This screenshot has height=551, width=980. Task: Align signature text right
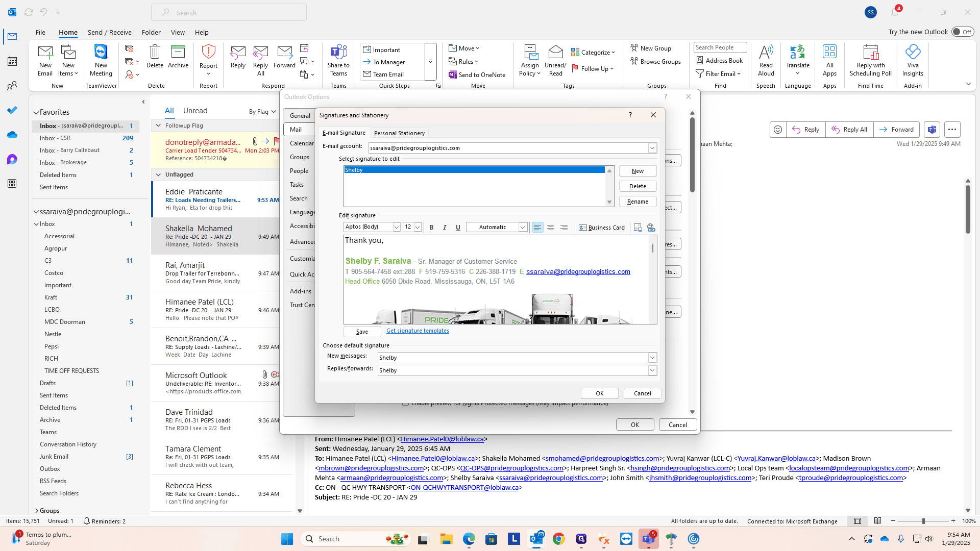click(x=564, y=228)
